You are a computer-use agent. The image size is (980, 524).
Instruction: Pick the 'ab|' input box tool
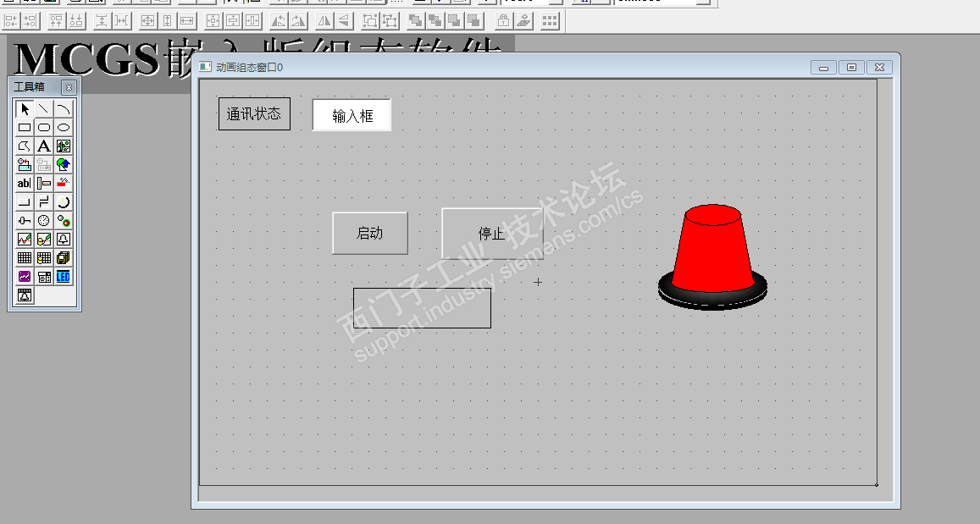(x=25, y=184)
